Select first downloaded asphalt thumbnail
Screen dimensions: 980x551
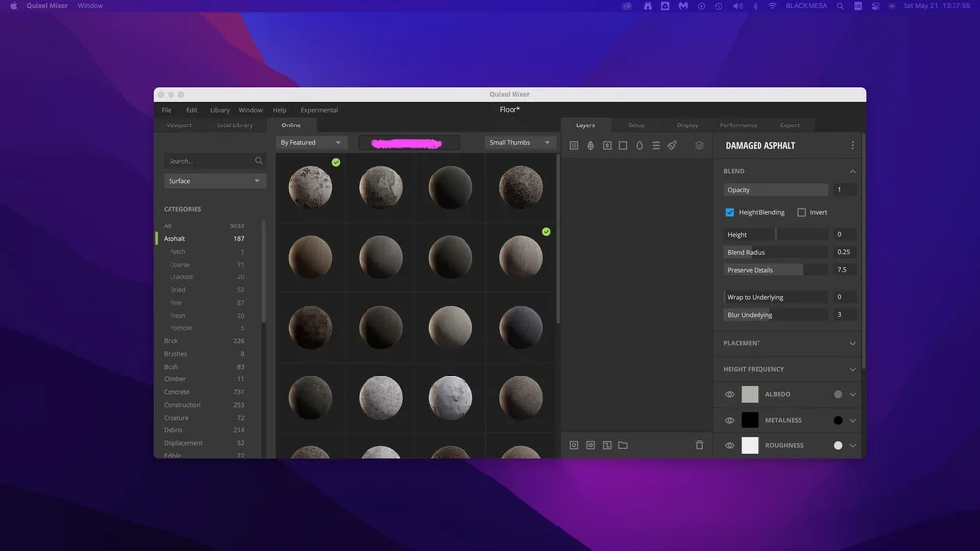(x=311, y=186)
